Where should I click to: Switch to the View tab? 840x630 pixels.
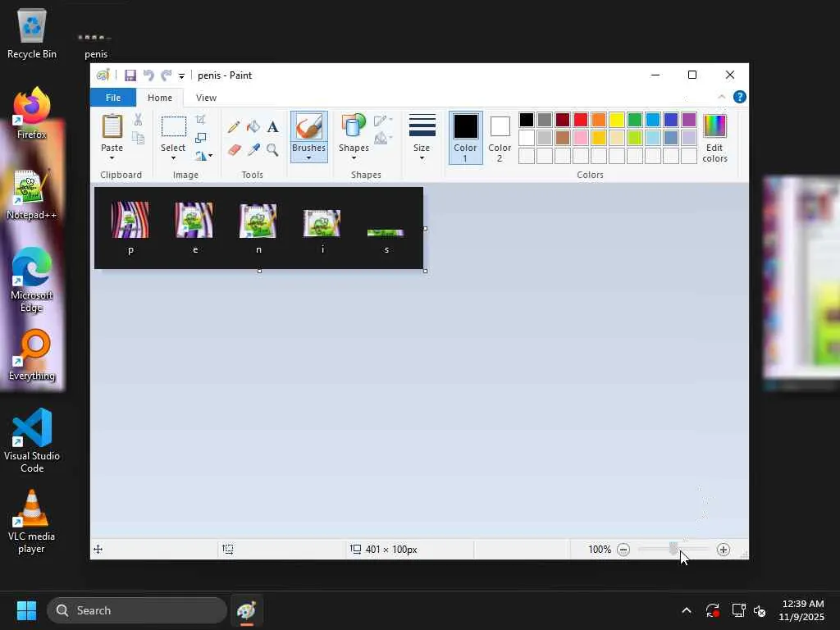click(x=206, y=98)
